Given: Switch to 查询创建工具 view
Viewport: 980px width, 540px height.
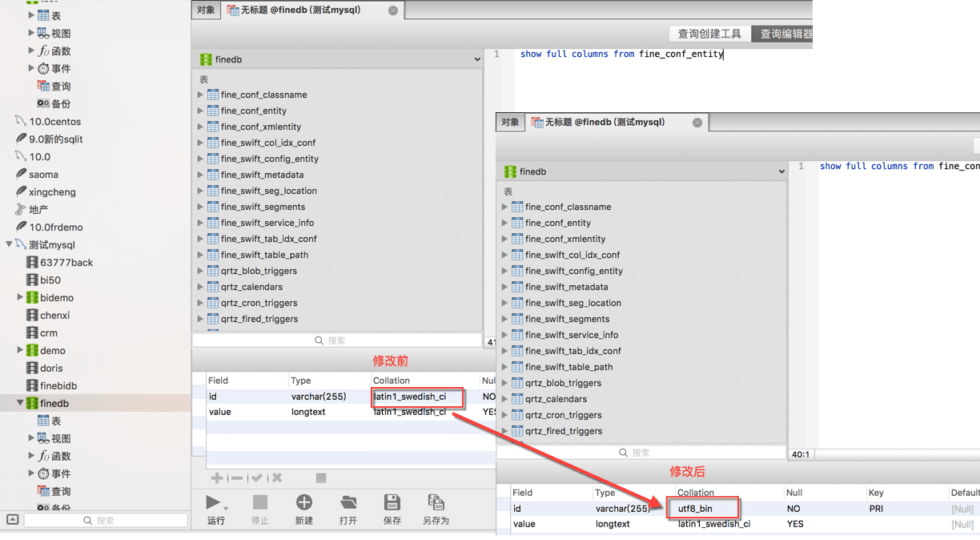Looking at the screenshot, I should (709, 34).
